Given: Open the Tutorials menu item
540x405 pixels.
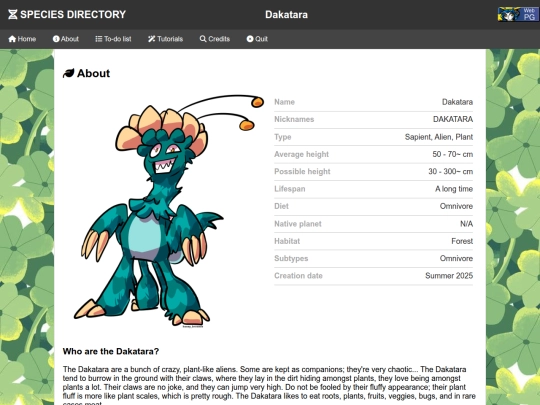Looking at the screenshot, I should click(x=165, y=39).
